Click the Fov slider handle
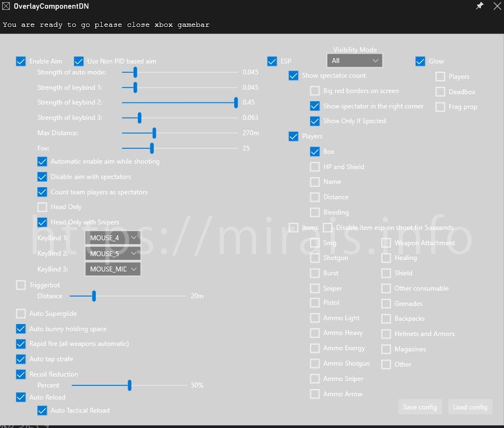The height and width of the screenshot is (428, 504). point(152,148)
